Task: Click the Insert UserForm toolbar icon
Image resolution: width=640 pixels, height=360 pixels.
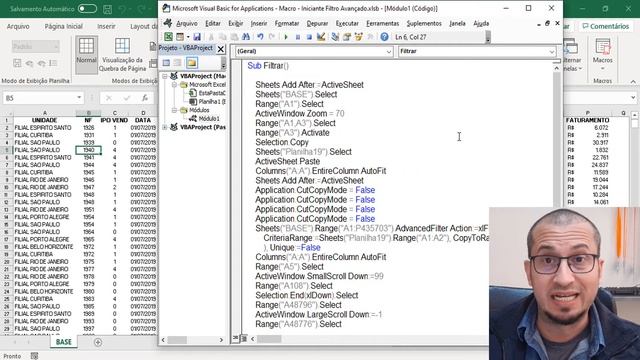Action: coord(180,37)
